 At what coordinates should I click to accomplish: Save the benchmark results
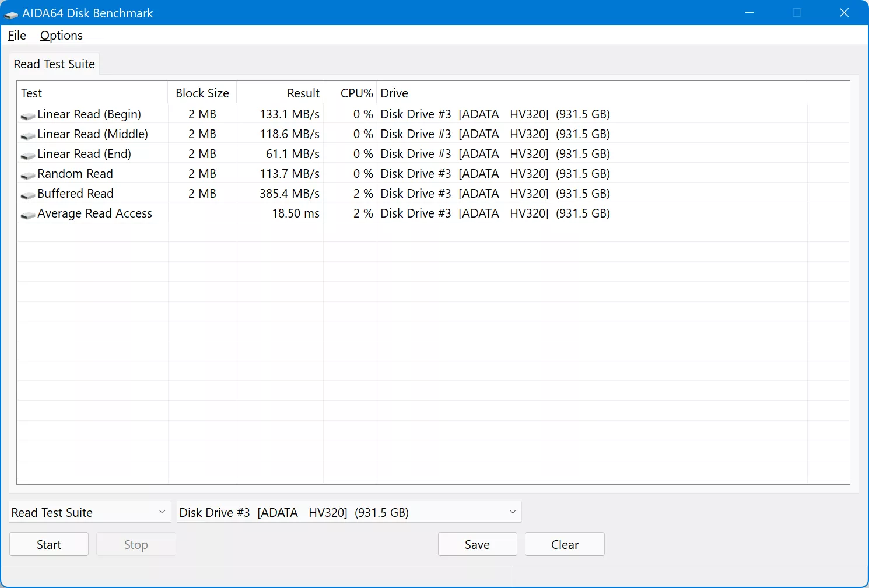[x=478, y=544]
